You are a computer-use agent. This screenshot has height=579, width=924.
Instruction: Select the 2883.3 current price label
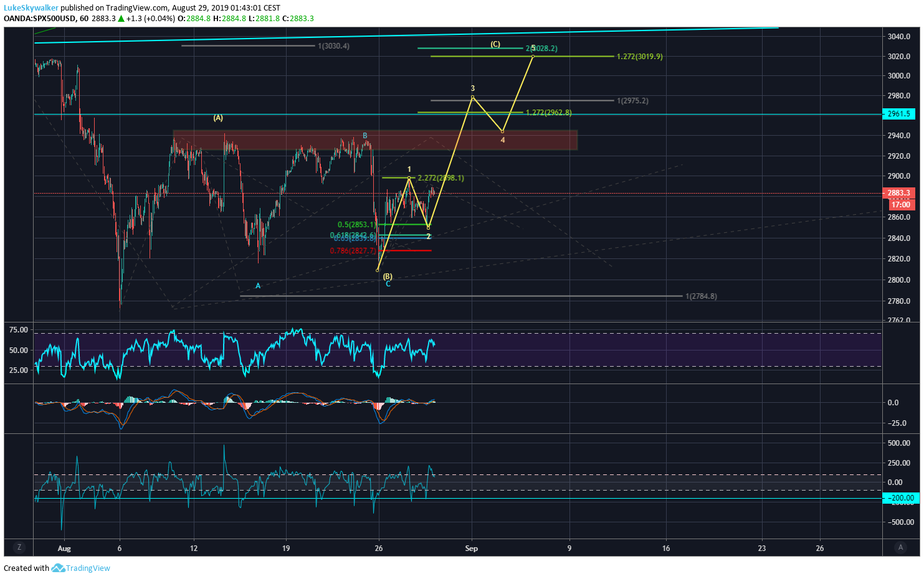[899, 193]
